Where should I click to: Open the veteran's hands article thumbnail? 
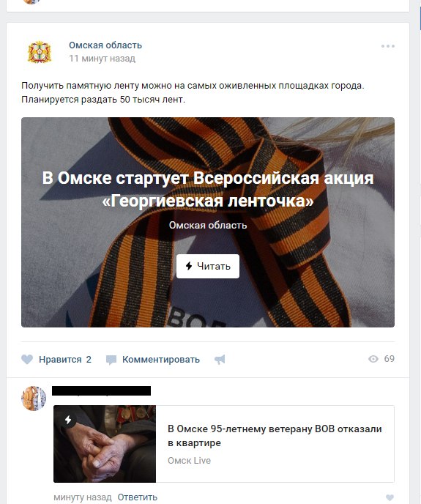click(105, 444)
